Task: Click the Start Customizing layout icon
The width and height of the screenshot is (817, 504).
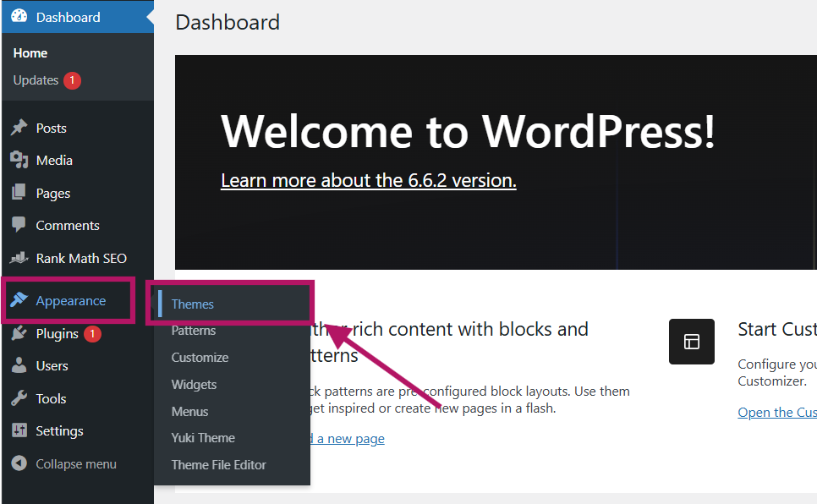Action: (x=692, y=342)
